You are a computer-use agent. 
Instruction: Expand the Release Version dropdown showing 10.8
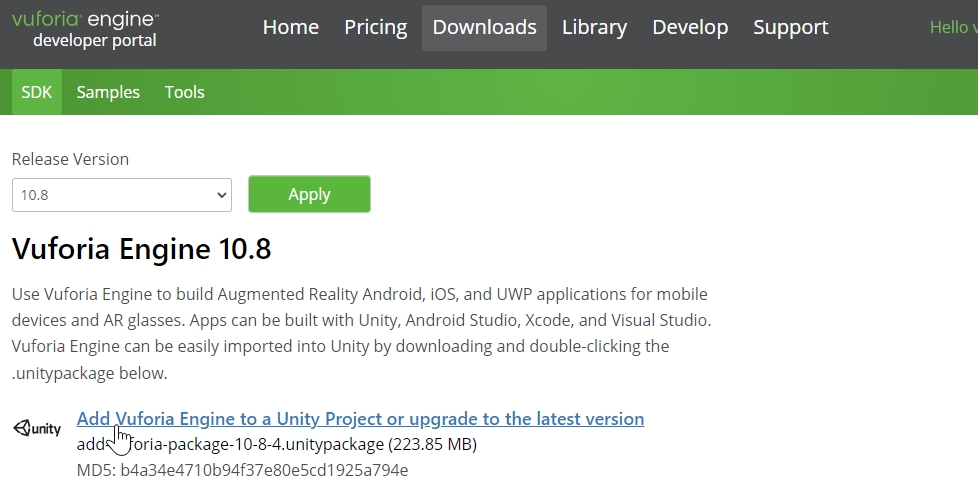point(122,195)
